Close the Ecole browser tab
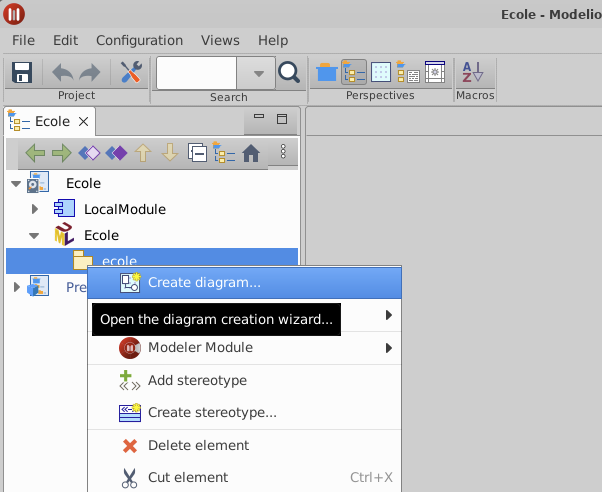The image size is (602, 492). click(83, 122)
